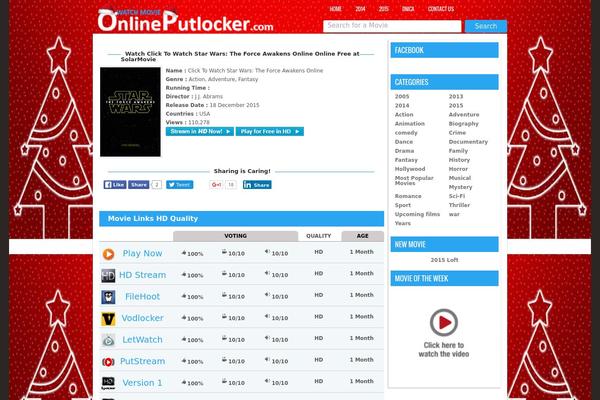Click the Twitter Tweet button
The height and width of the screenshot is (400, 600).
coord(179,184)
